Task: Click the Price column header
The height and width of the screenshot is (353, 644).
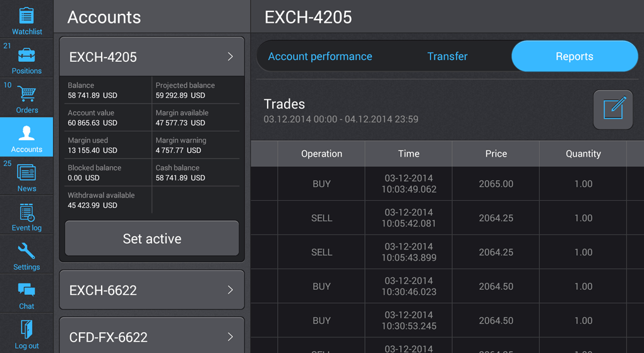Action: [496, 153]
